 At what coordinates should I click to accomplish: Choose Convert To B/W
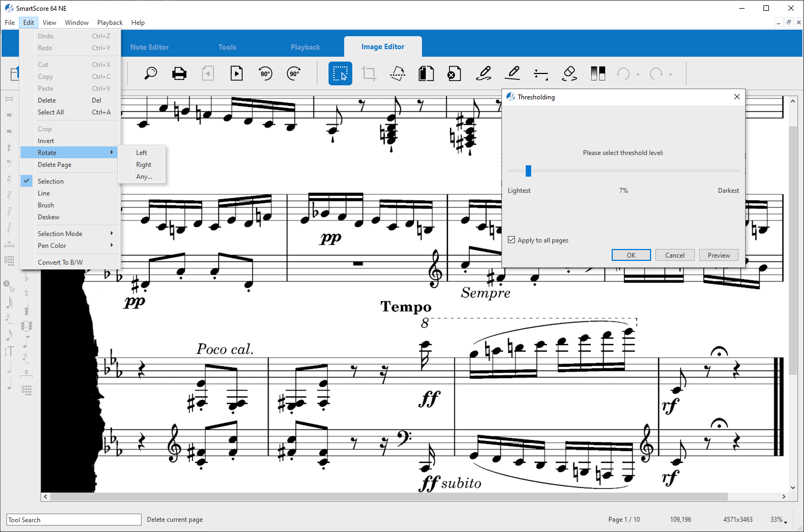(x=70, y=262)
